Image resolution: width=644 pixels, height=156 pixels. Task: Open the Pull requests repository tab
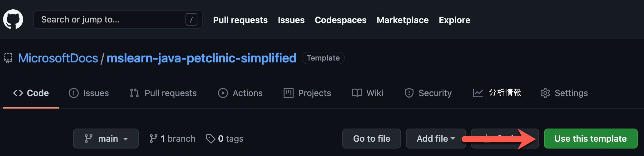coord(163,93)
